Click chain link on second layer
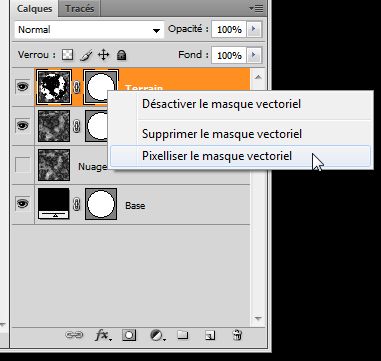This screenshot has height=361, width=381. pyautogui.click(x=77, y=126)
